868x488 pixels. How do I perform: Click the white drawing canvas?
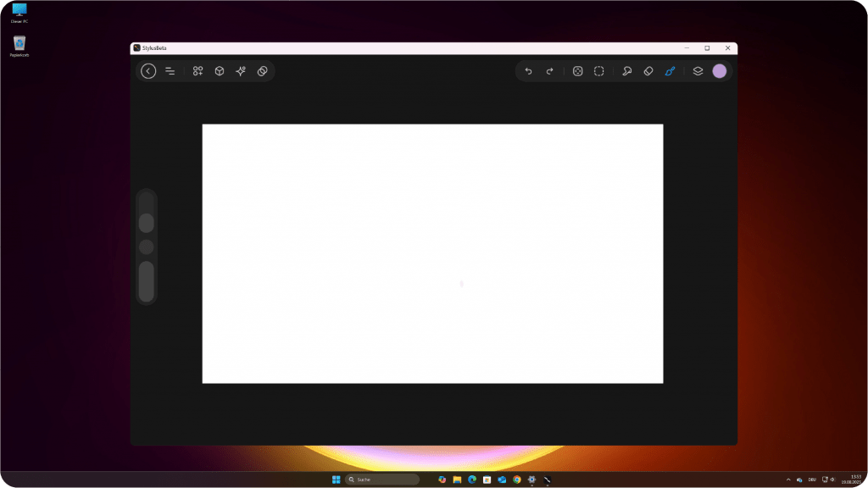point(432,253)
